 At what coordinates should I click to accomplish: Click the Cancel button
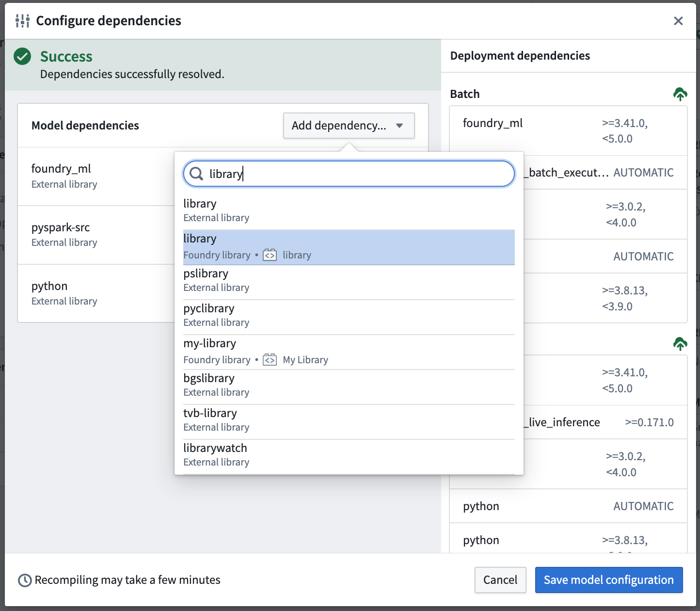tap(500, 580)
